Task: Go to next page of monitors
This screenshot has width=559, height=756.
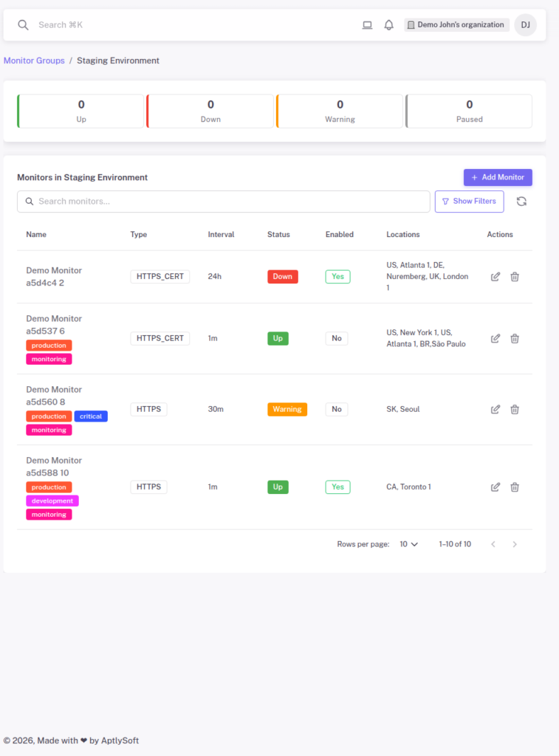Action: tap(515, 544)
